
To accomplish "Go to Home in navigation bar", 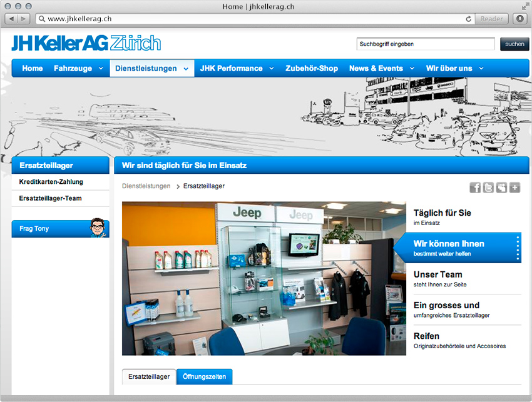I will [x=33, y=69].
